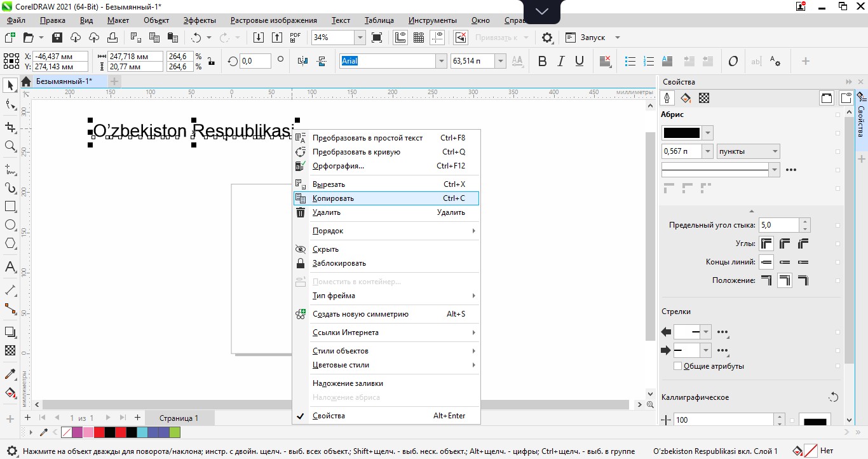Switch to the Страница 1 tab

tap(179, 418)
